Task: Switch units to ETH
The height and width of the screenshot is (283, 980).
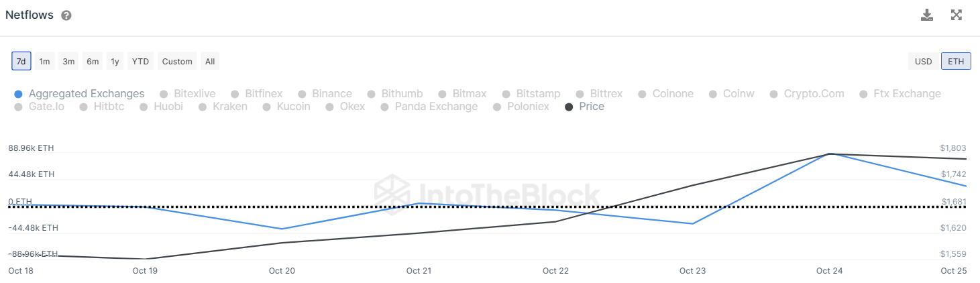Action: coord(956,62)
